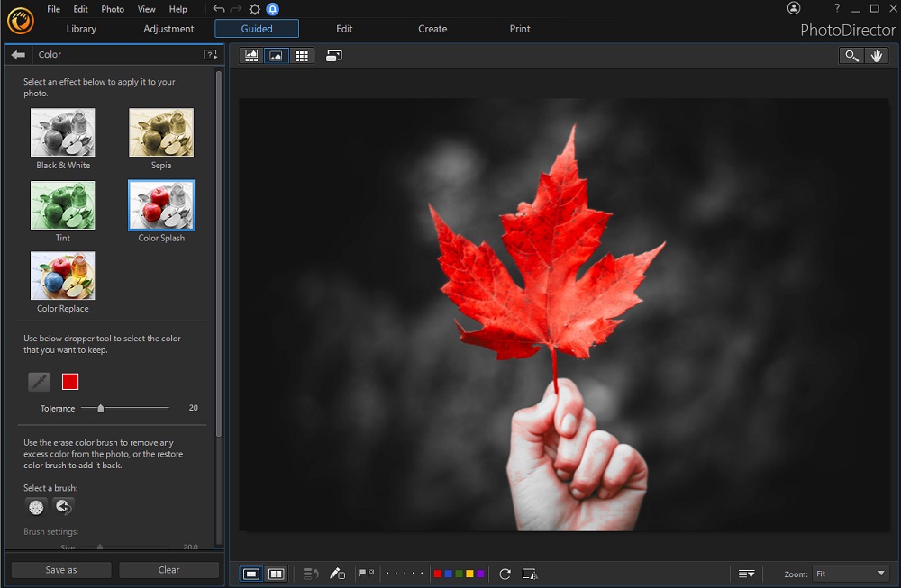Toggle side-by-side compare view
The width and height of the screenshot is (901, 588).
pyautogui.click(x=277, y=574)
